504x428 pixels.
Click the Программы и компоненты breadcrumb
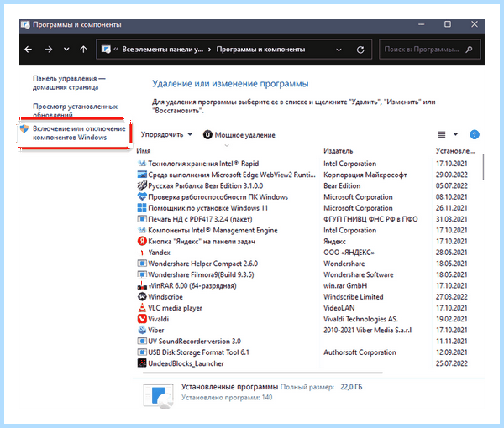(260, 50)
